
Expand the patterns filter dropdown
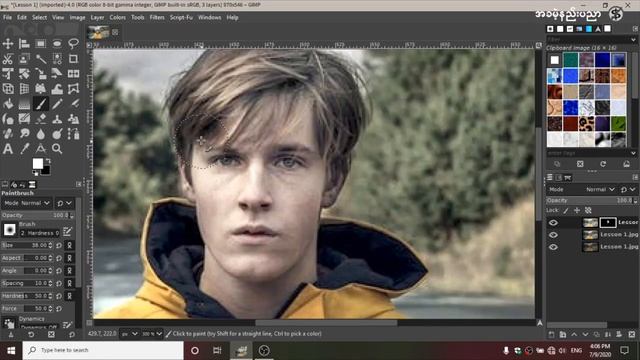click(633, 40)
